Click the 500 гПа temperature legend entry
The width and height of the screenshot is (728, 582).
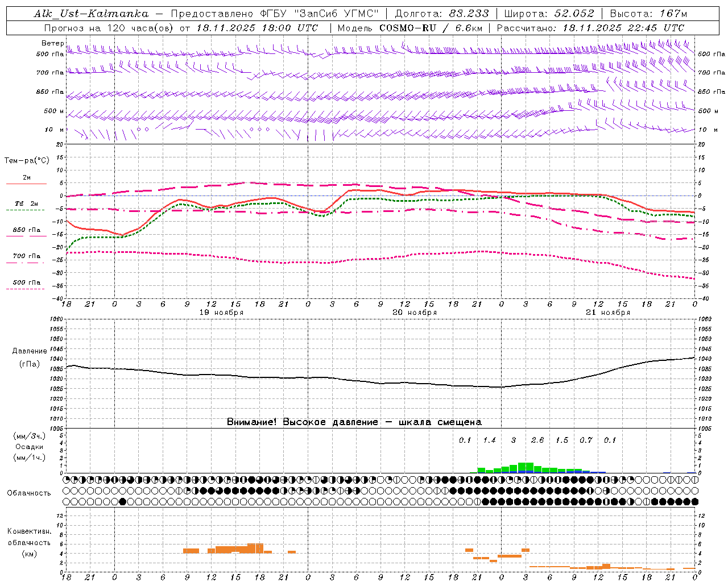click(26, 282)
